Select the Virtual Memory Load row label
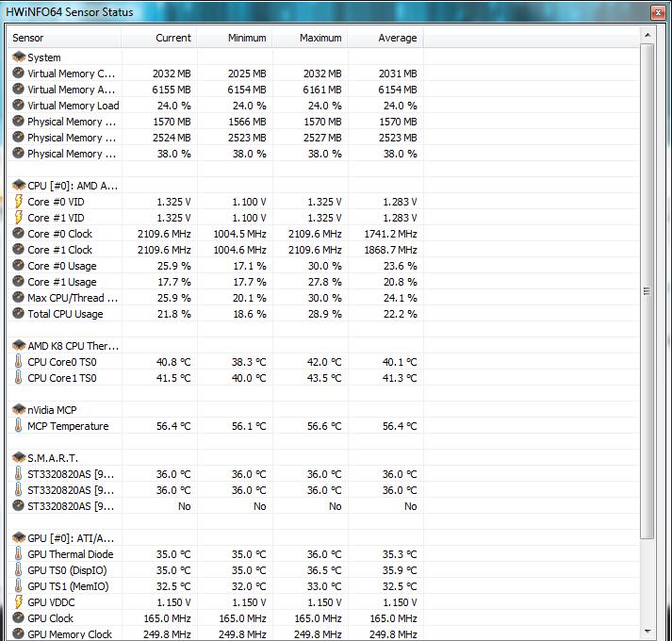 [x=74, y=106]
